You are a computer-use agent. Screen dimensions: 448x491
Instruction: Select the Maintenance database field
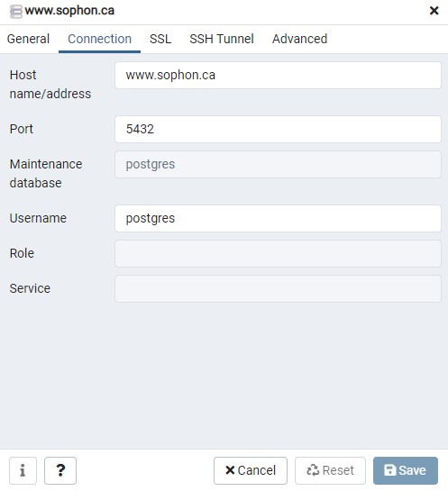click(x=278, y=164)
